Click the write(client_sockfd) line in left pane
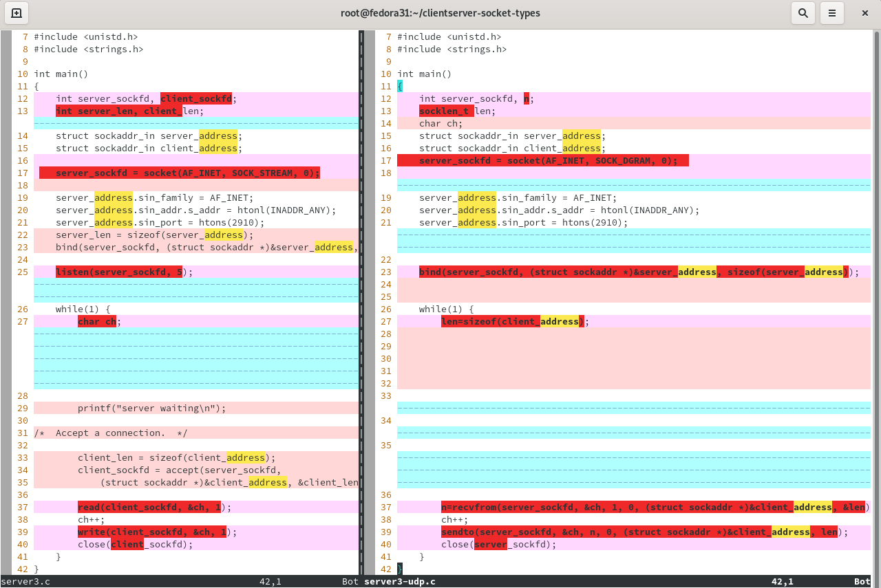Screen dimensions: 881x588 click(x=151, y=532)
